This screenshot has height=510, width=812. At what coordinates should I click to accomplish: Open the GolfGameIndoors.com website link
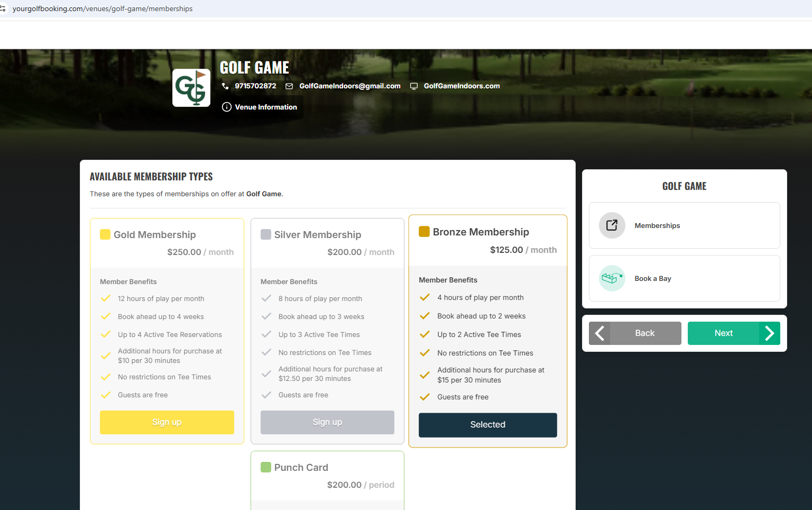tap(462, 86)
